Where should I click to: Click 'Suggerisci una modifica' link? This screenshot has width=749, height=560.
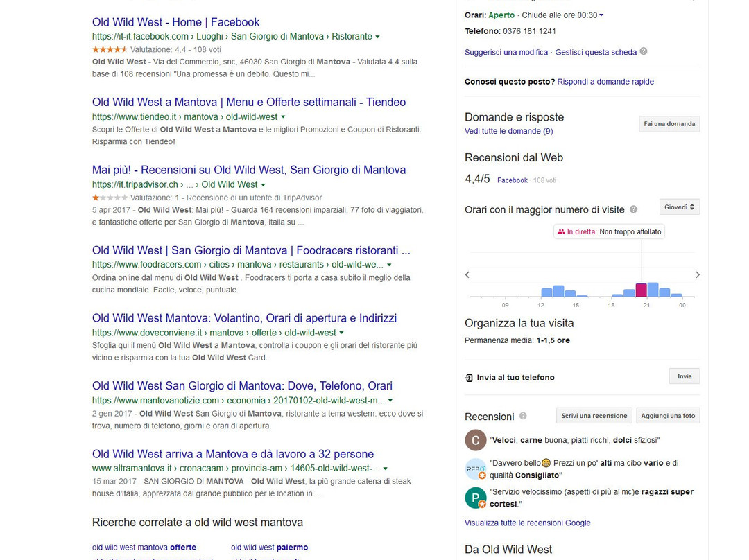click(x=506, y=52)
